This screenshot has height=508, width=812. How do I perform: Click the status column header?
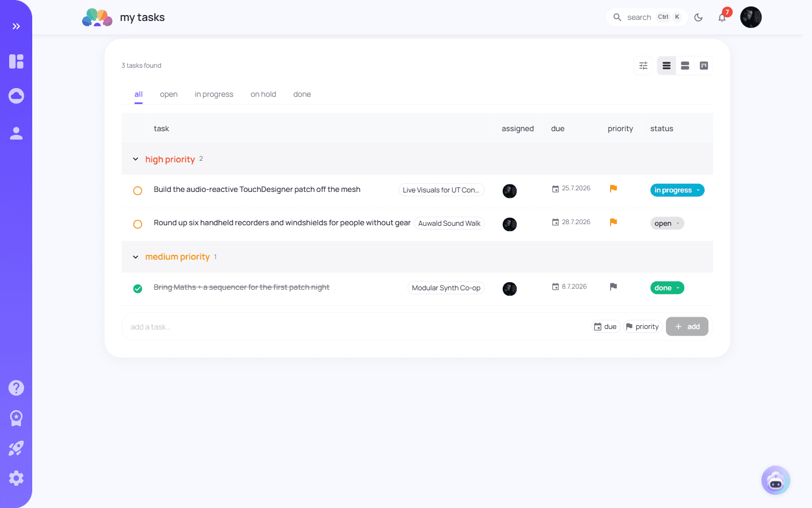pos(662,128)
